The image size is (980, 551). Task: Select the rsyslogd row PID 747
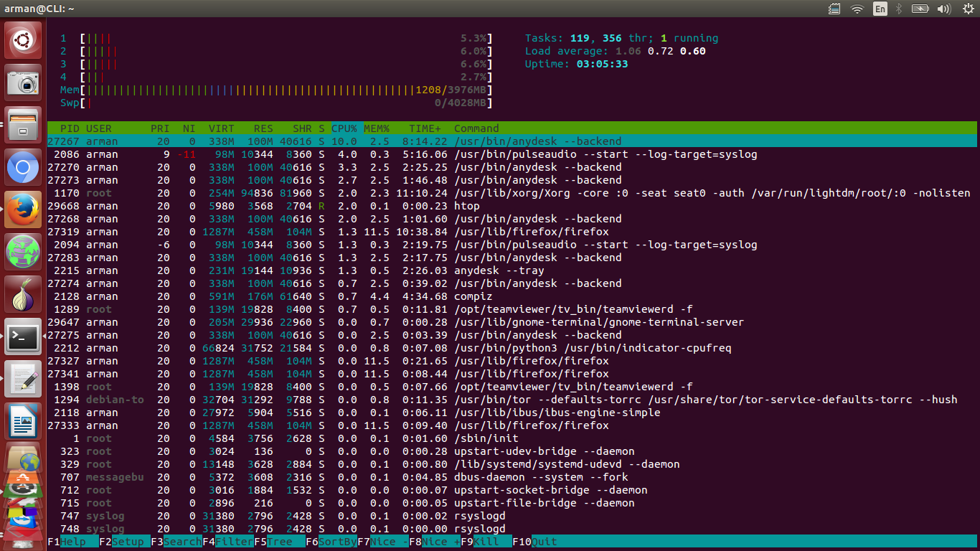click(x=512, y=516)
